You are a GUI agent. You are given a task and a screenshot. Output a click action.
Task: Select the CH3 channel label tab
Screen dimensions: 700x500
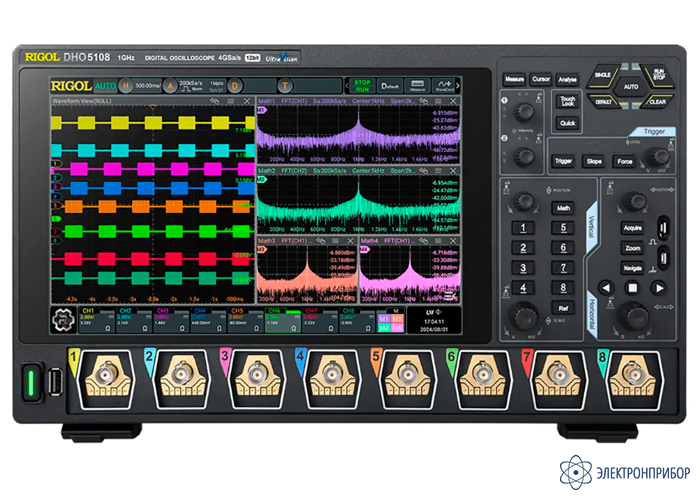point(162,311)
